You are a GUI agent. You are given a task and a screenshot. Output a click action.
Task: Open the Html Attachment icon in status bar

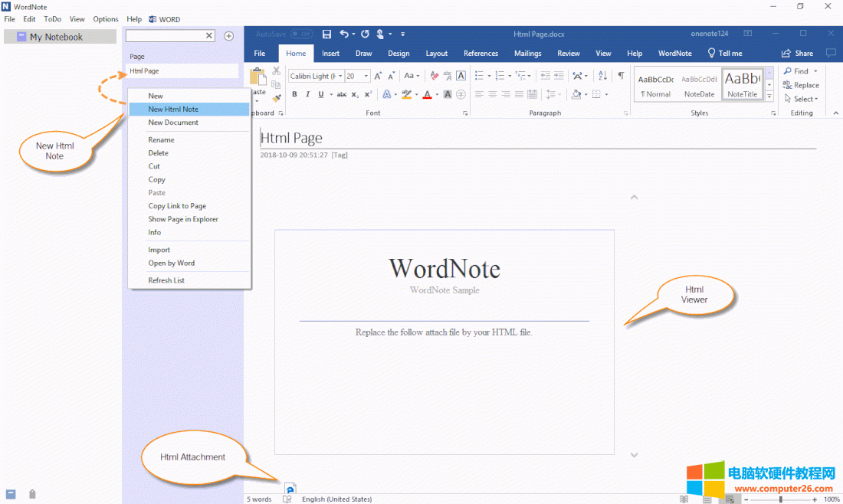tap(290, 488)
